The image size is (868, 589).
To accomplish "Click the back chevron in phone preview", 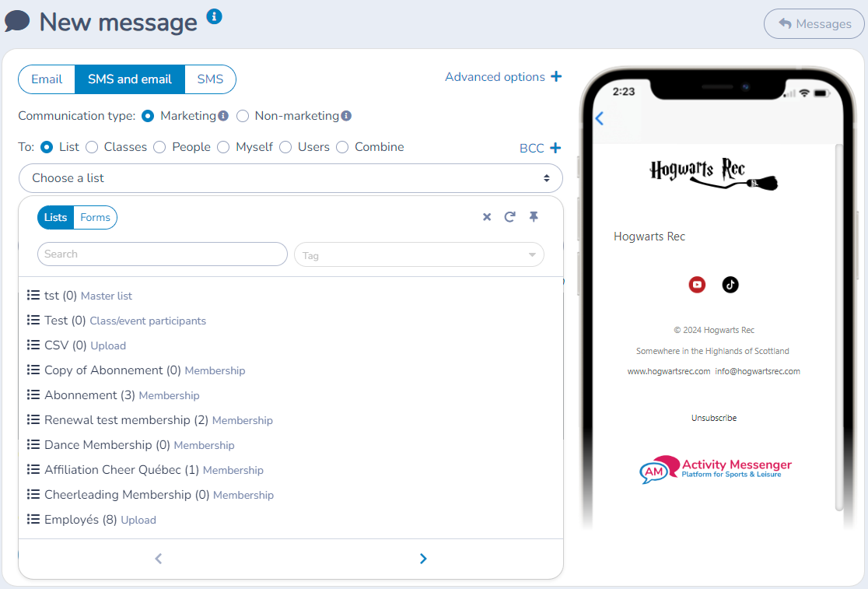I will (600, 118).
